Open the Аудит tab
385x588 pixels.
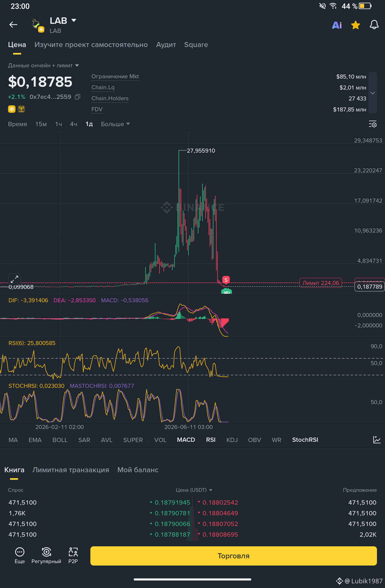coord(166,45)
